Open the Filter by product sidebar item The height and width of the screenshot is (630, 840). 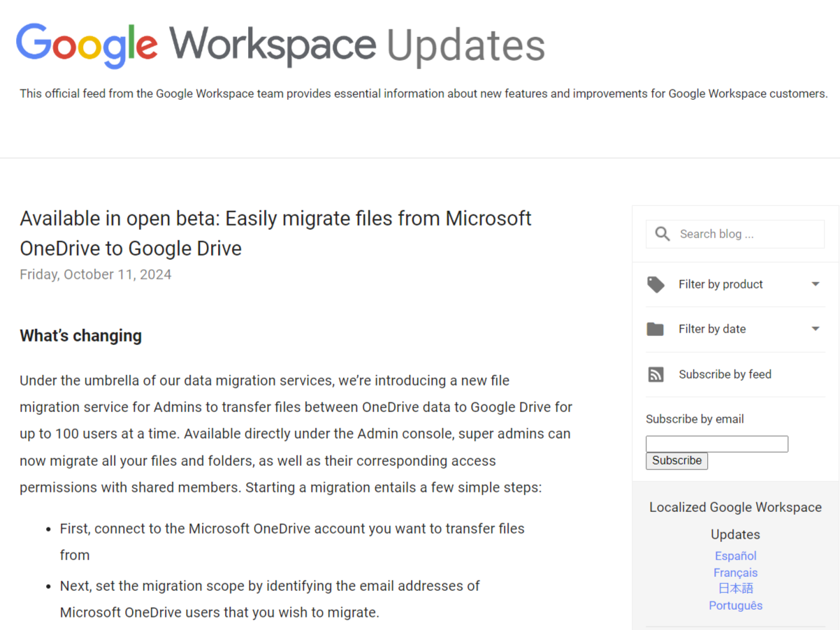[720, 284]
